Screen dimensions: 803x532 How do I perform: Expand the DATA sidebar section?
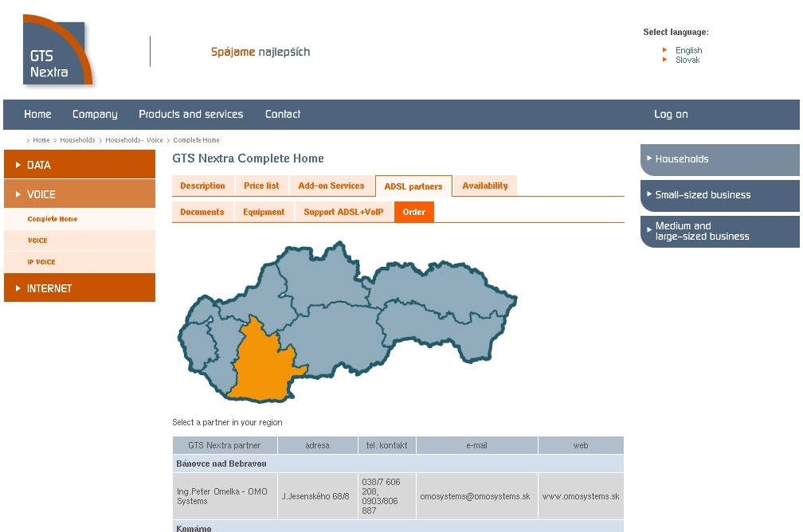coord(80,164)
